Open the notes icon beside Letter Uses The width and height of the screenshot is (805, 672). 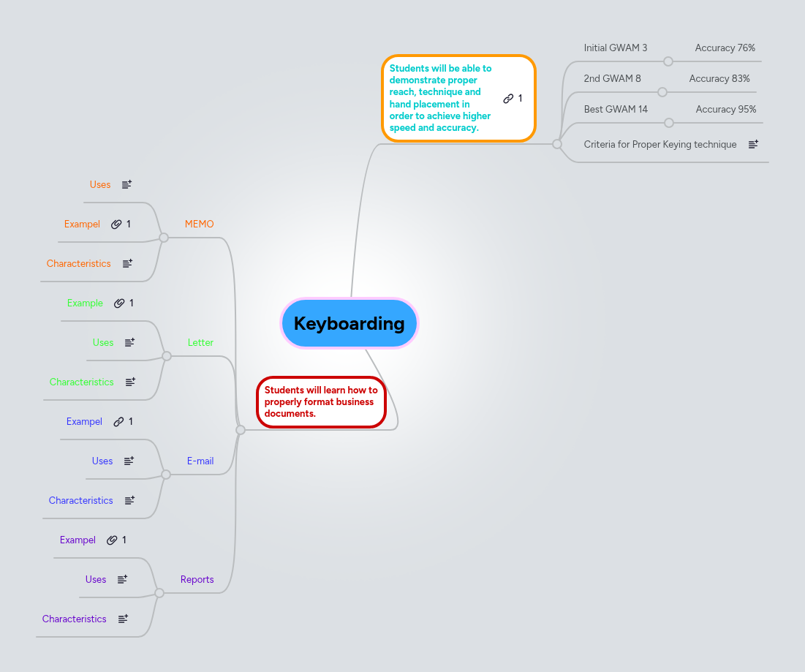point(130,342)
